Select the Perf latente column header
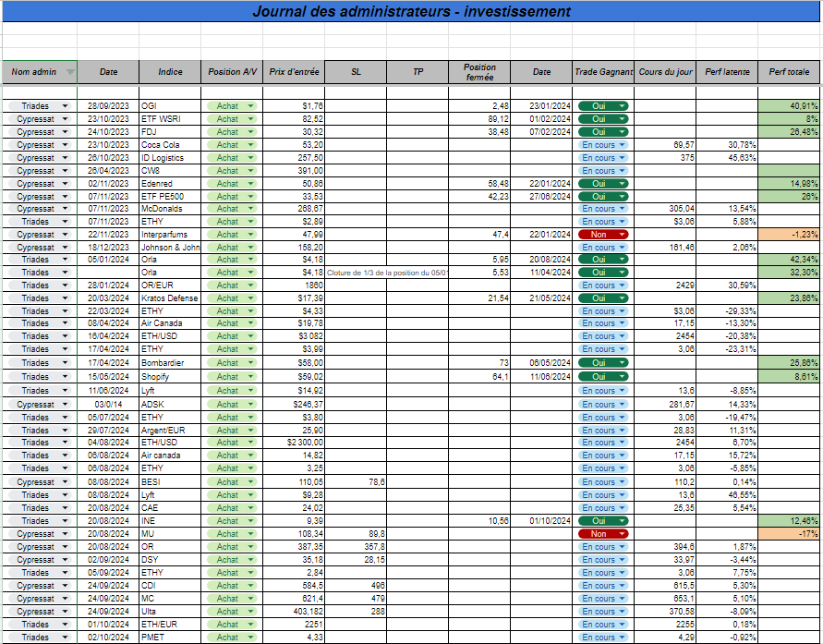Viewport: 823px width, 644px height. (728, 72)
